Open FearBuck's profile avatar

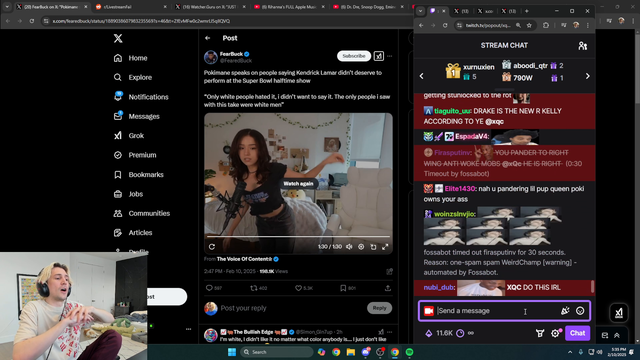coord(211,57)
